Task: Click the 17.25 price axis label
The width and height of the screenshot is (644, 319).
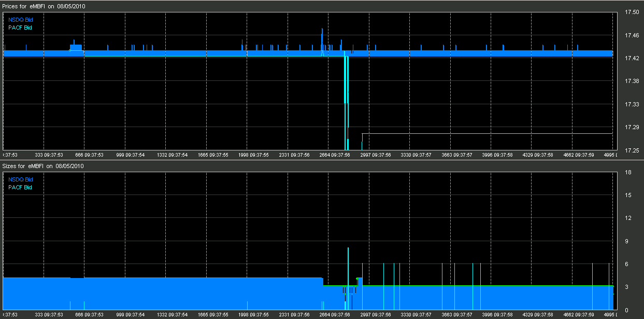Action: click(632, 150)
